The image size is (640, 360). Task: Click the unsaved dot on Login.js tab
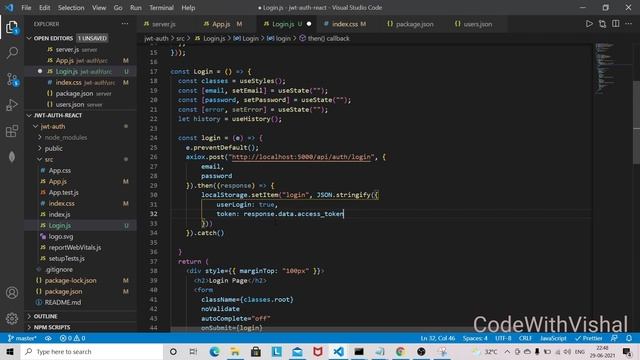(x=309, y=24)
